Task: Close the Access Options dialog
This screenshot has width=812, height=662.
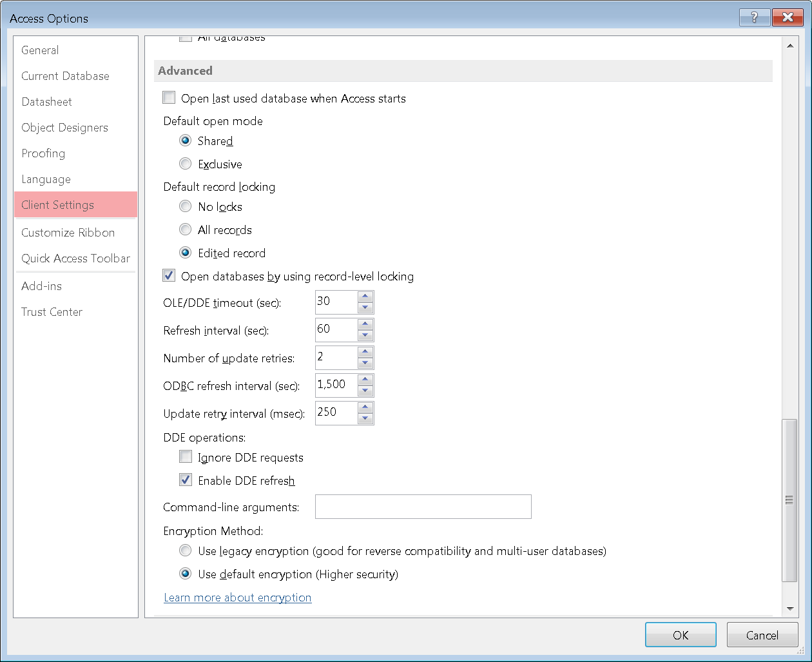Action: [x=787, y=17]
